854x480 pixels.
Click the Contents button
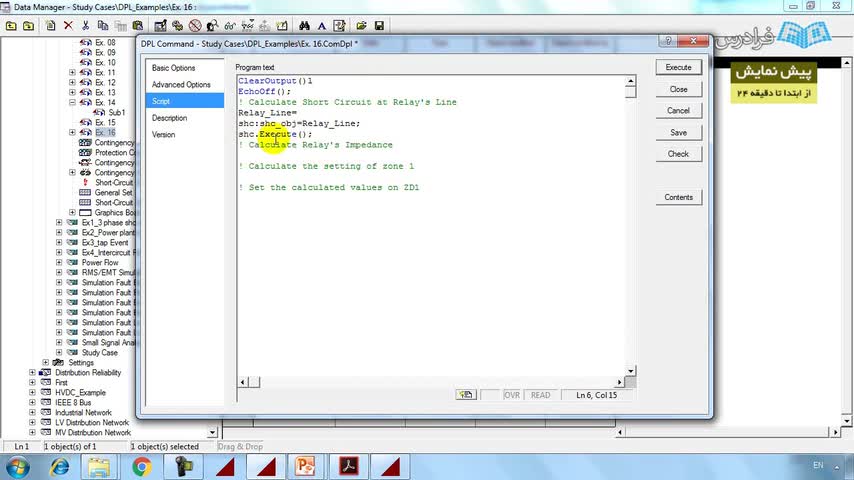[679, 197]
